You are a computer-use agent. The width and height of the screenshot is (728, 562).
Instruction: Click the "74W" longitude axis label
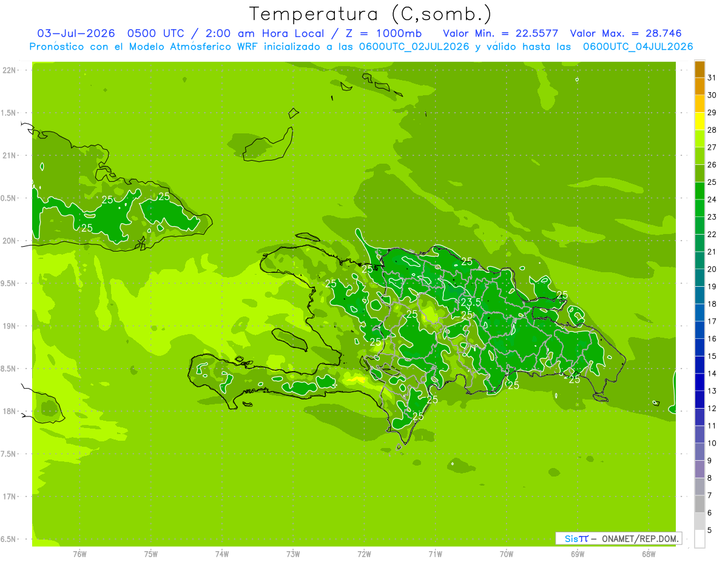click(x=222, y=554)
